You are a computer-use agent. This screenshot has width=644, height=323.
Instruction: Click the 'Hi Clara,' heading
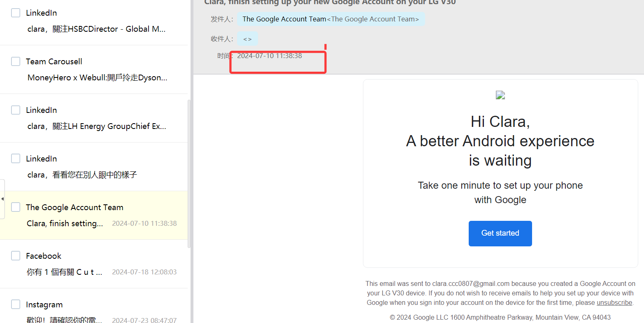point(500,122)
